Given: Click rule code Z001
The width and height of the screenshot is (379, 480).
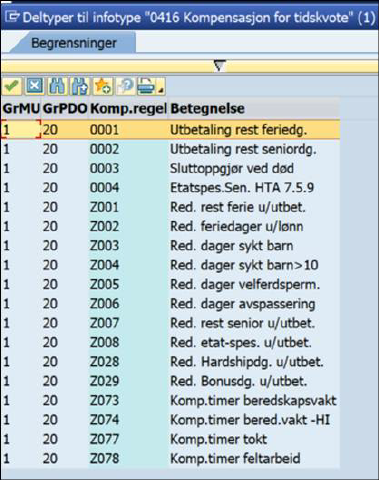Looking at the screenshot, I should 104,207.
